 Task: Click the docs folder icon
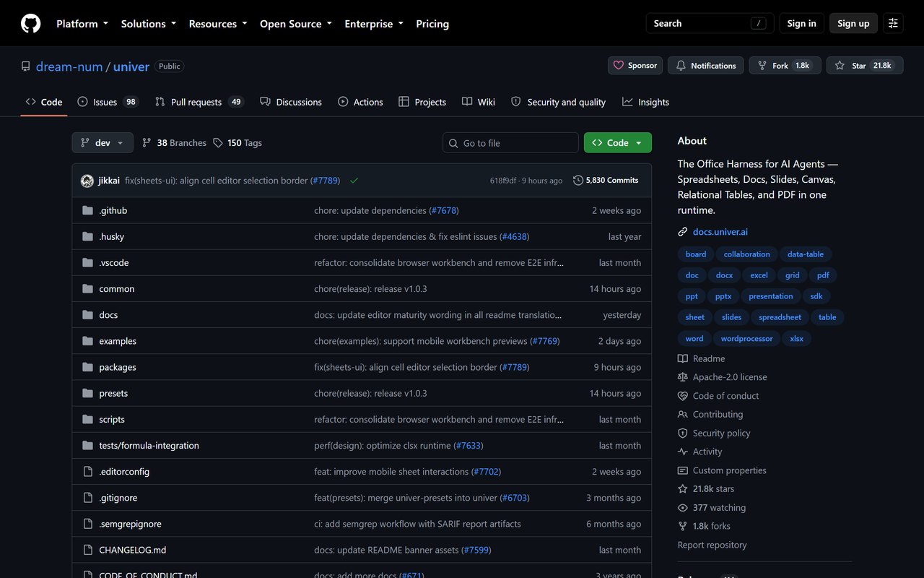point(88,315)
